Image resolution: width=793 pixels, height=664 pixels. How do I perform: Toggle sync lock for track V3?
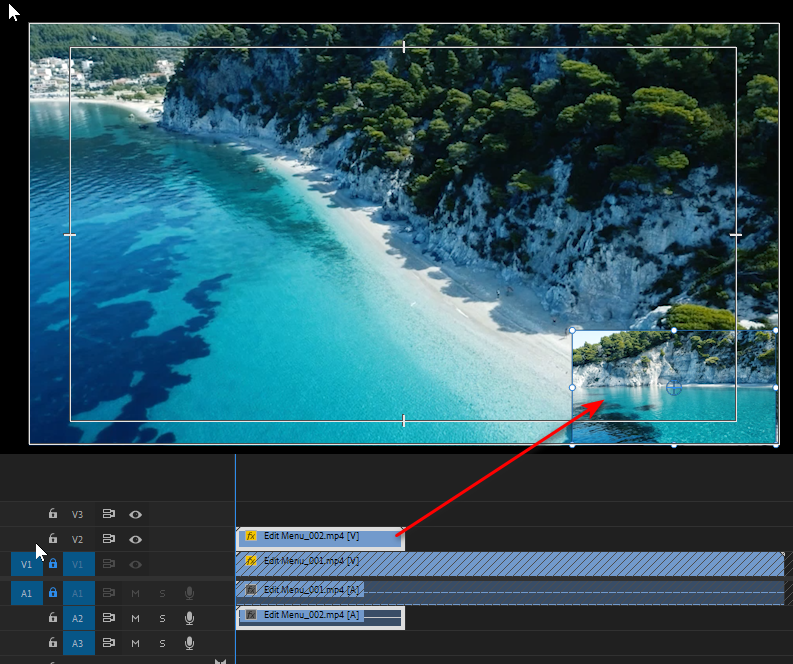click(x=109, y=514)
